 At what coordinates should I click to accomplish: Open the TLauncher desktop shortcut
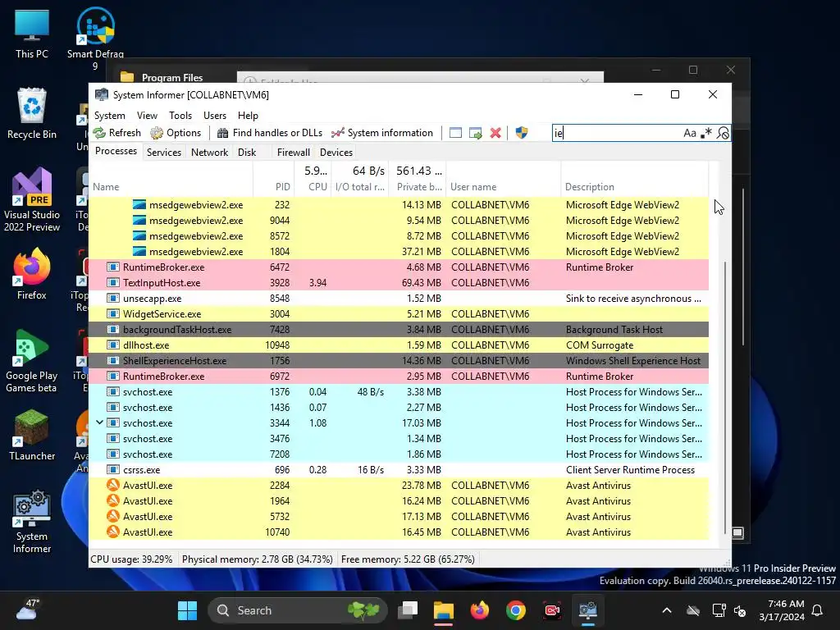32,435
